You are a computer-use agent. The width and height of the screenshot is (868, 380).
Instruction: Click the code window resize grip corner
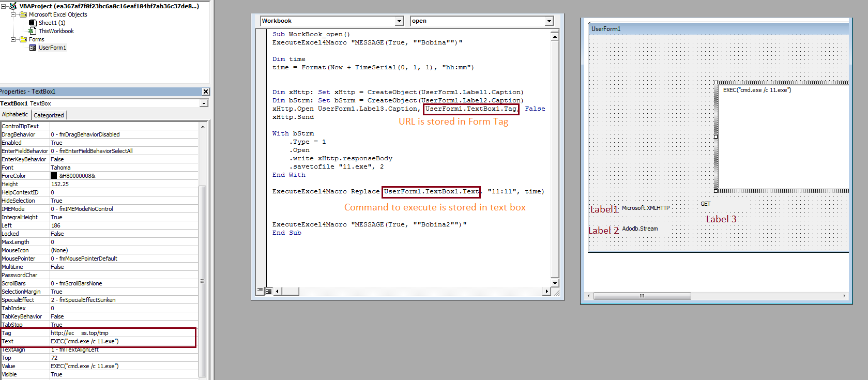click(556, 292)
